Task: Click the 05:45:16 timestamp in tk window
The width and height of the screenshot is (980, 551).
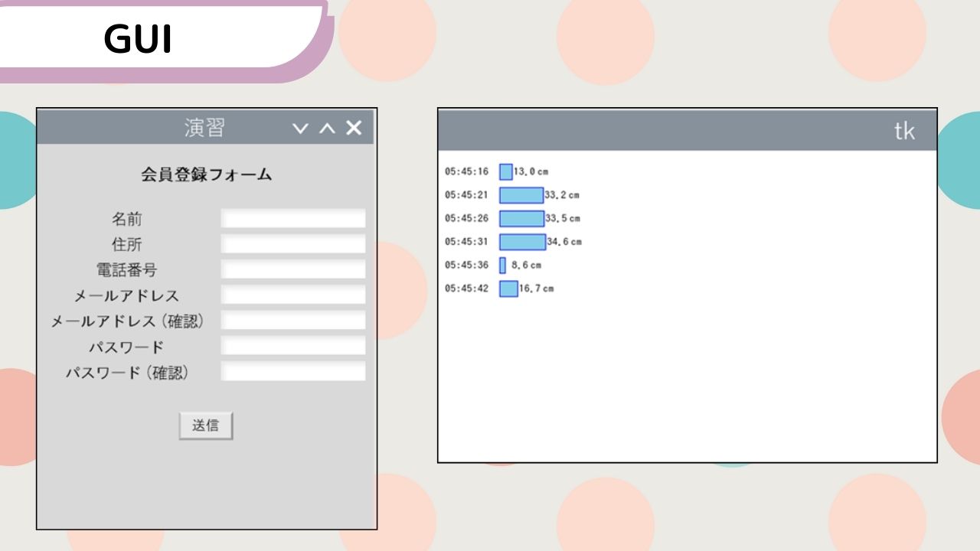Action: 466,171
